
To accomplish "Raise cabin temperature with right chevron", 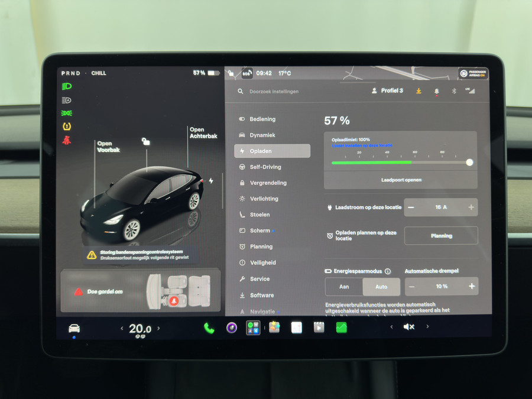I will pyautogui.click(x=158, y=328).
